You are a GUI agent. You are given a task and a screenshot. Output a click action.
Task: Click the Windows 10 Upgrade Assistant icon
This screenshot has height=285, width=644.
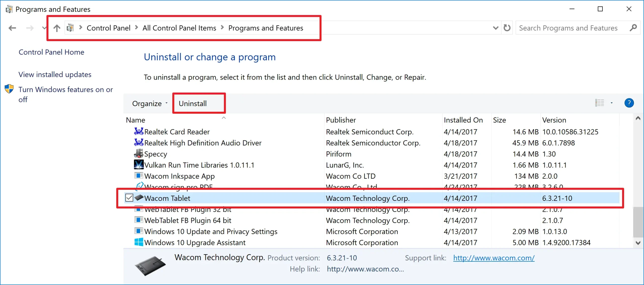coord(139,243)
